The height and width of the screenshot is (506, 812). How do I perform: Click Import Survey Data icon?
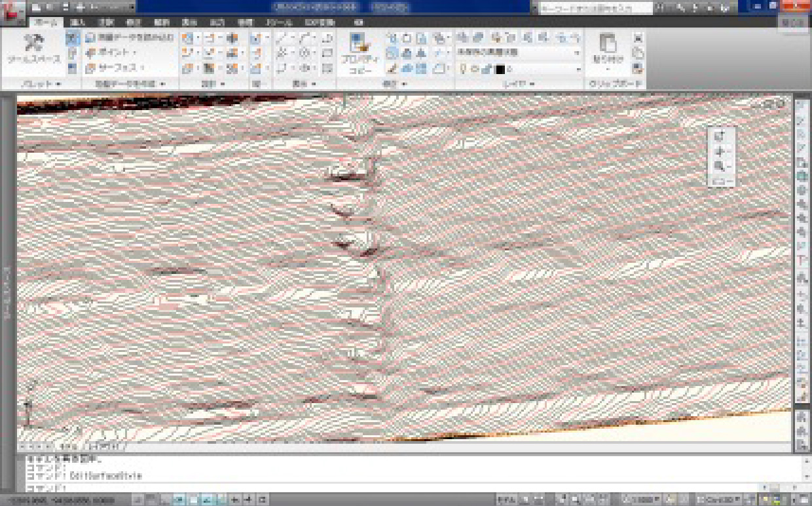point(91,38)
